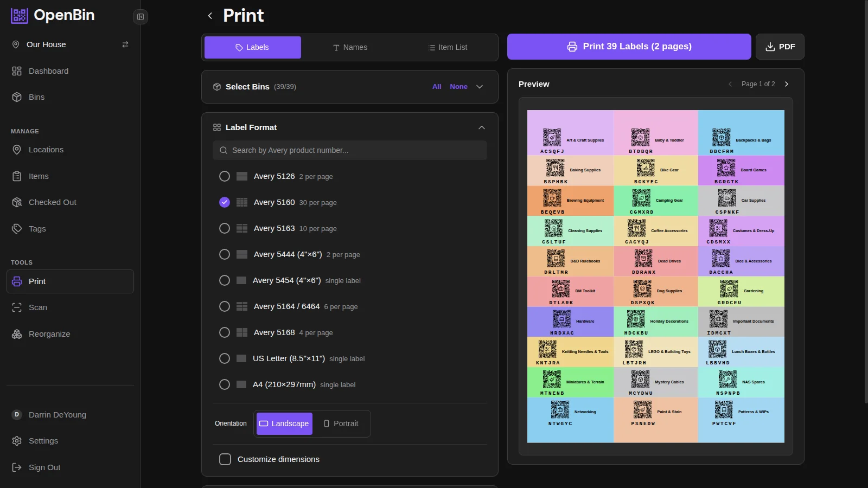
Task: Switch orientation to Portrait
Action: [x=341, y=423]
